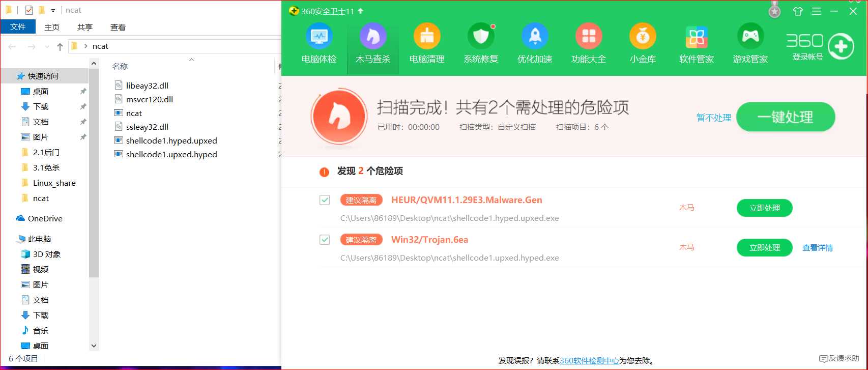Image resolution: width=868 pixels, height=370 pixels.
Task: Click the Win32/Trojan.6ea threat name
Action: 429,240
